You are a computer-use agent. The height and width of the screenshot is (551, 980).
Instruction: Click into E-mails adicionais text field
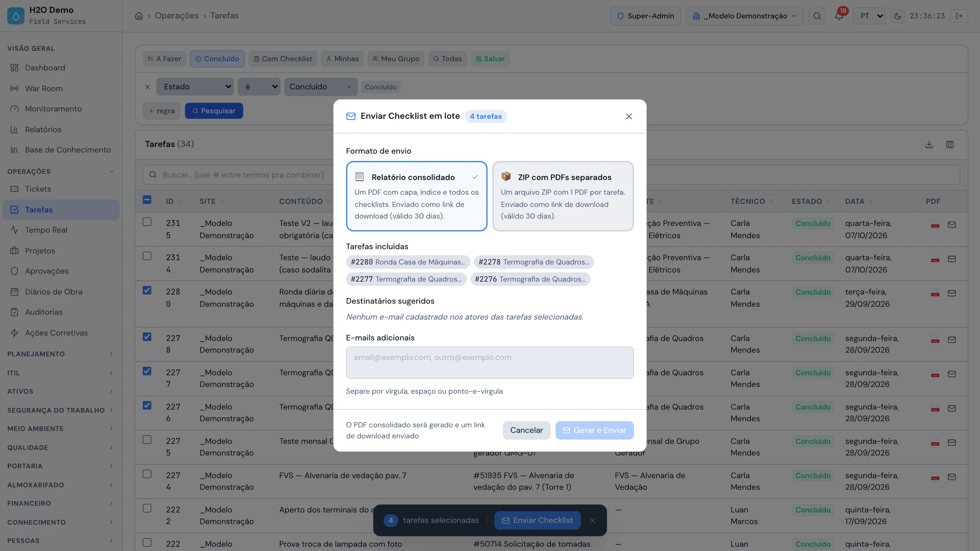tap(490, 363)
